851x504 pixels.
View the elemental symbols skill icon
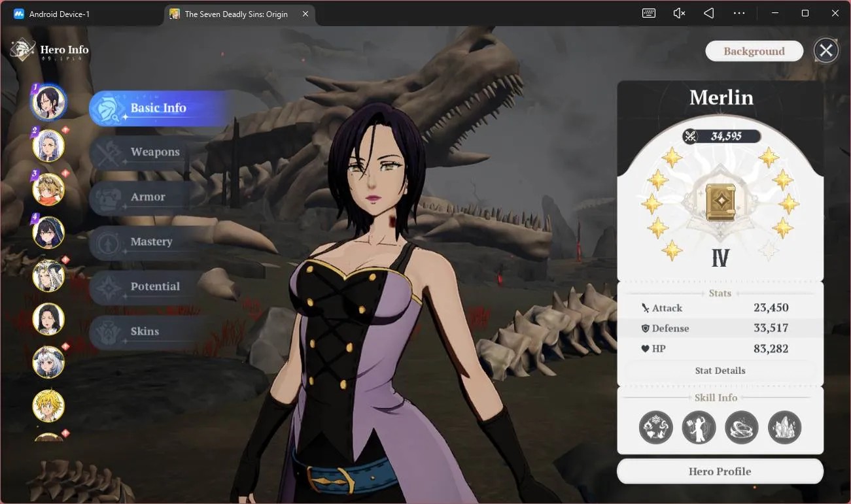click(x=656, y=428)
